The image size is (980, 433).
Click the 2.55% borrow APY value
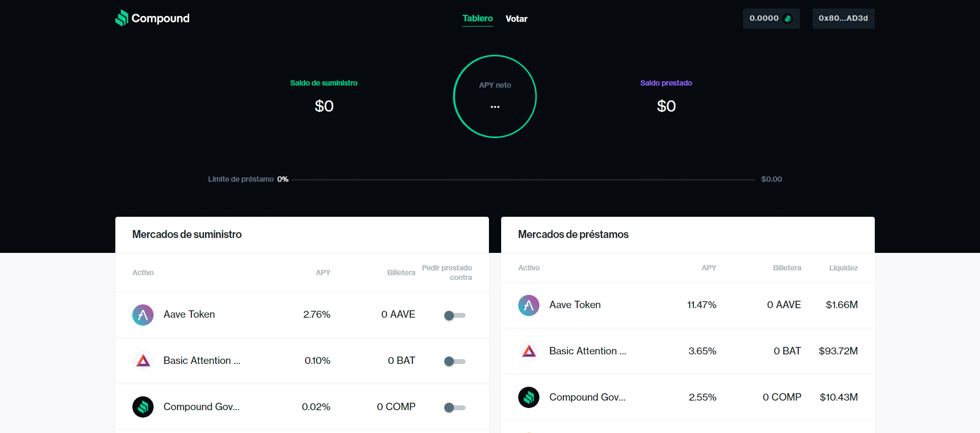pyautogui.click(x=703, y=397)
